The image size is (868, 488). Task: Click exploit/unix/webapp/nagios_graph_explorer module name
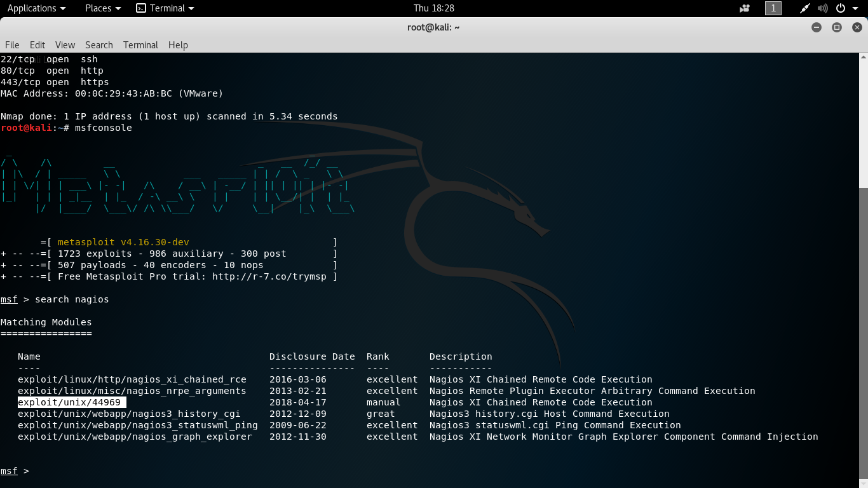click(135, 437)
